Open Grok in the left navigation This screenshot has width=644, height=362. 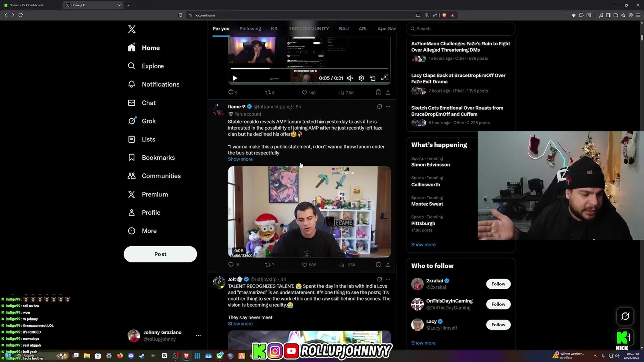click(x=142, y=121)
